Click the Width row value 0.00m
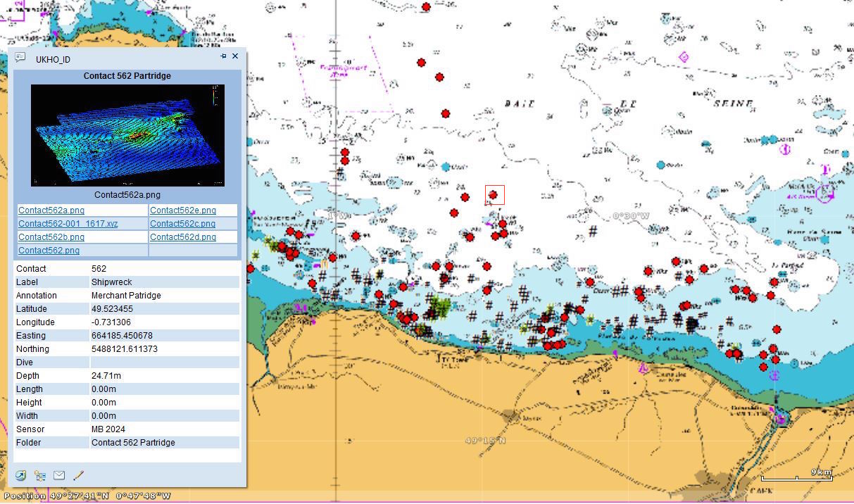Screen dimensions: 854x504 [x=103, y=416]
